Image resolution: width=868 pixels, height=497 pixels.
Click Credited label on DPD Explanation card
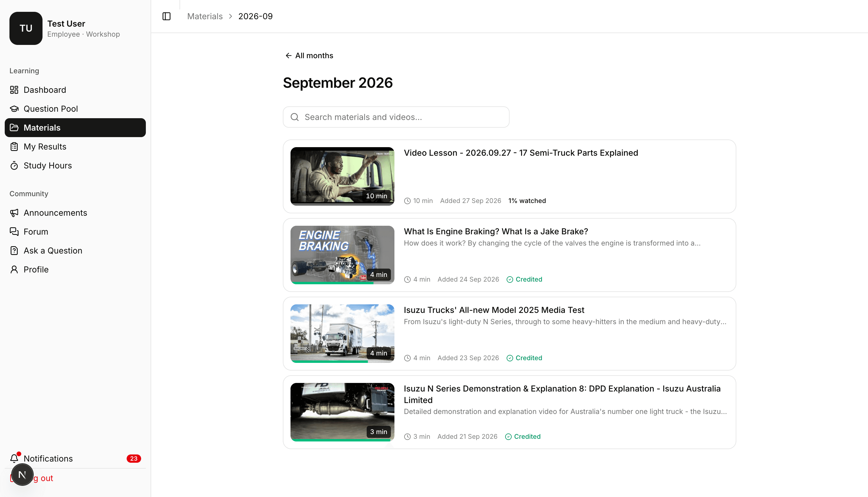[x=527, y=437]
